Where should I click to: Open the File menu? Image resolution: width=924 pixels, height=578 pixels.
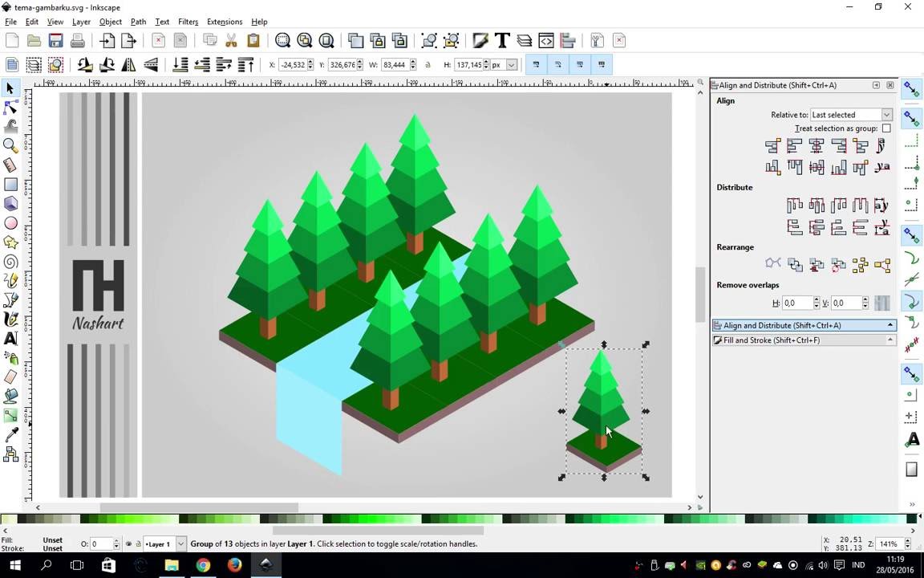(10, 21)
